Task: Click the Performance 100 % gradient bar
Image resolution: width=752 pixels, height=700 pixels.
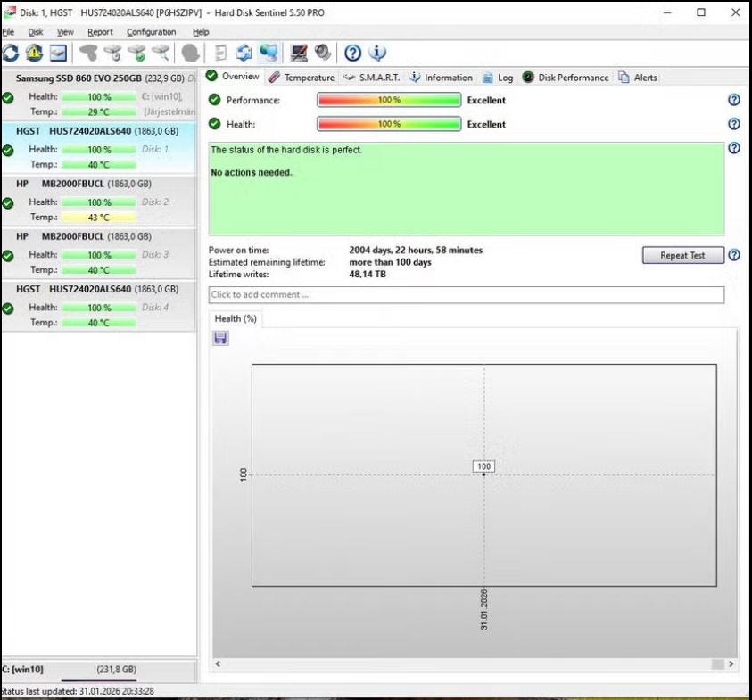Action: tap(389, 100)
